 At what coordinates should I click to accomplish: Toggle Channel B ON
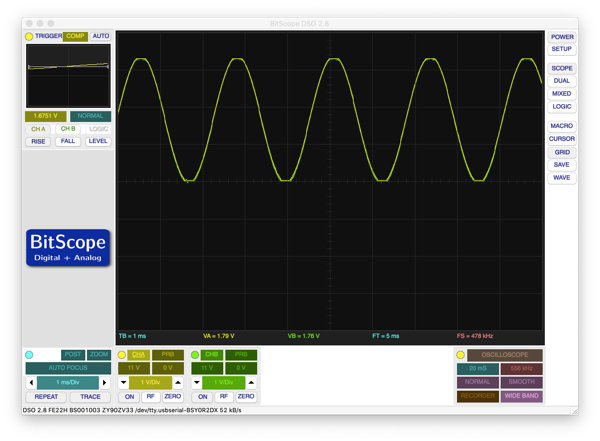(x=203, y=397)
